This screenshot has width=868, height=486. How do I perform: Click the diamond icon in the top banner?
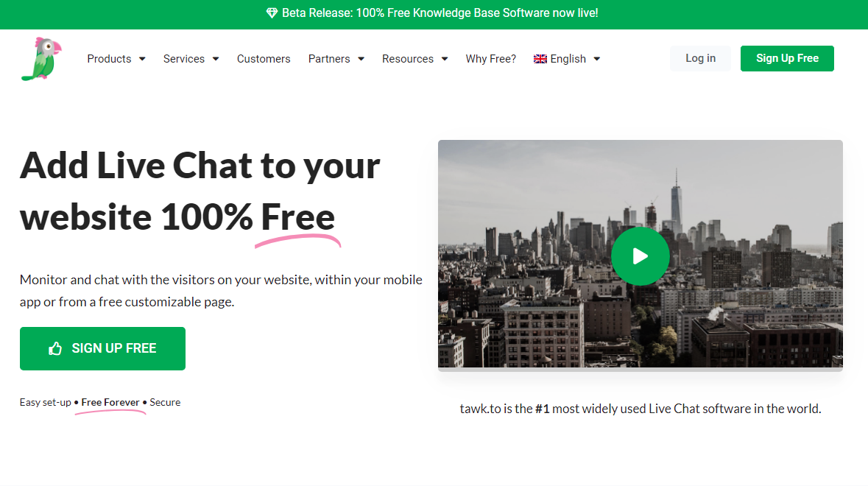tap(272, 13)
